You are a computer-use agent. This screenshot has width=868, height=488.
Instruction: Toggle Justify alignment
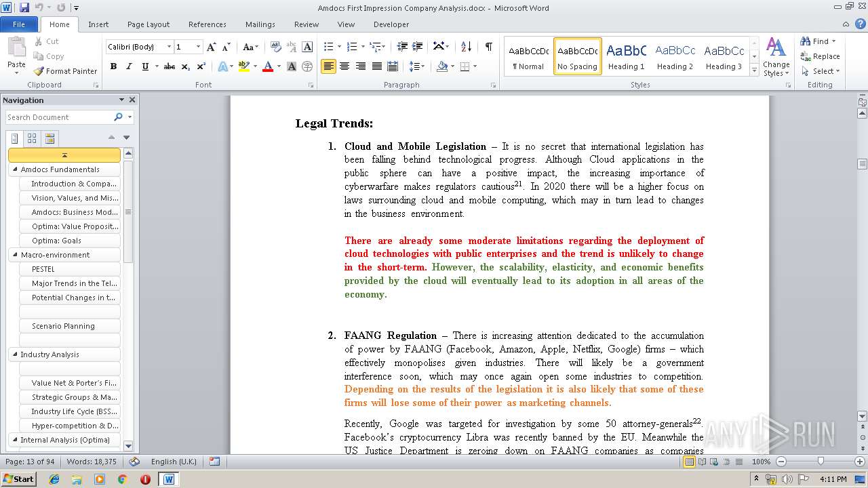[376, 66]
